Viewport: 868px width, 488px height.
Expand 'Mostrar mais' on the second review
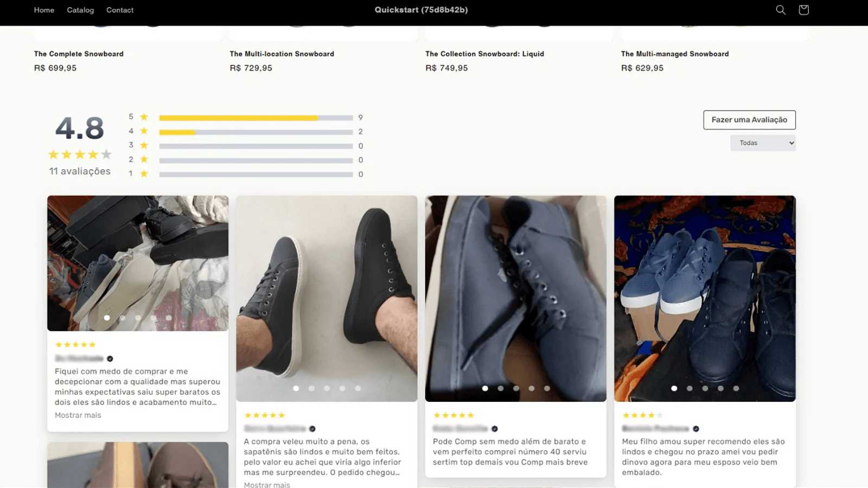(267, 484)
